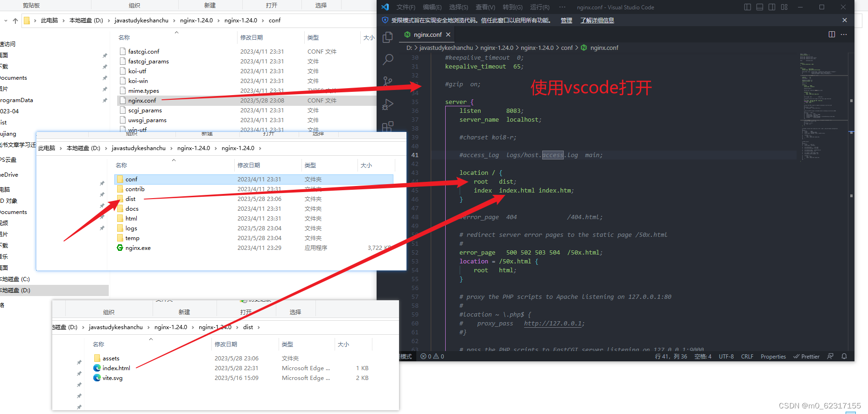Open 编辑(E) menu in VS Code
868x414 pixels.
[x=432, y=7]
